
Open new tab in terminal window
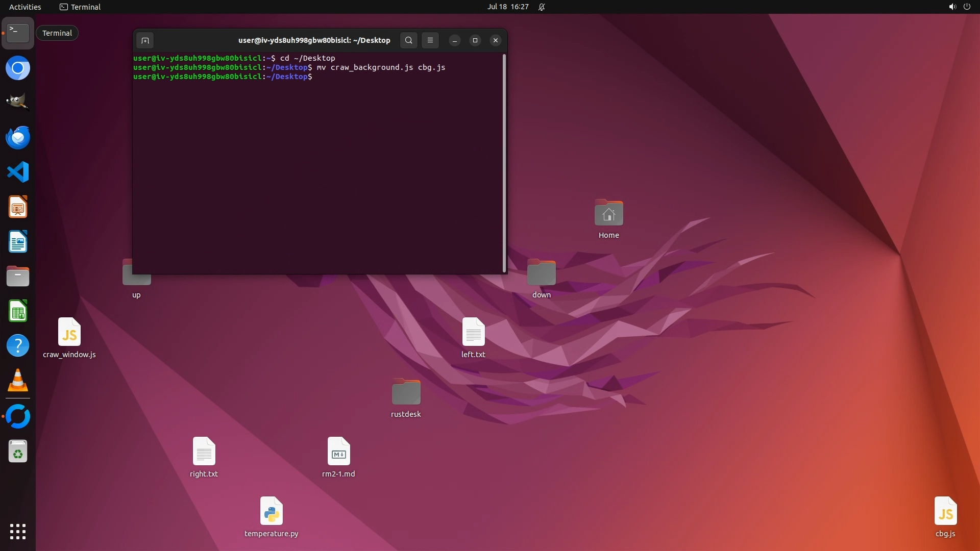pyautogui.click(x=145, y=40)
